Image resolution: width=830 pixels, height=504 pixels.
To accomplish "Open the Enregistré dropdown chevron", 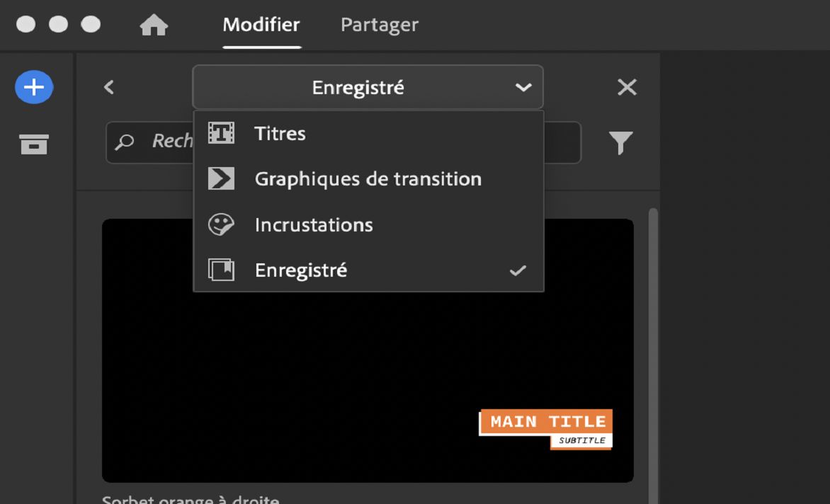I will 523,87.
